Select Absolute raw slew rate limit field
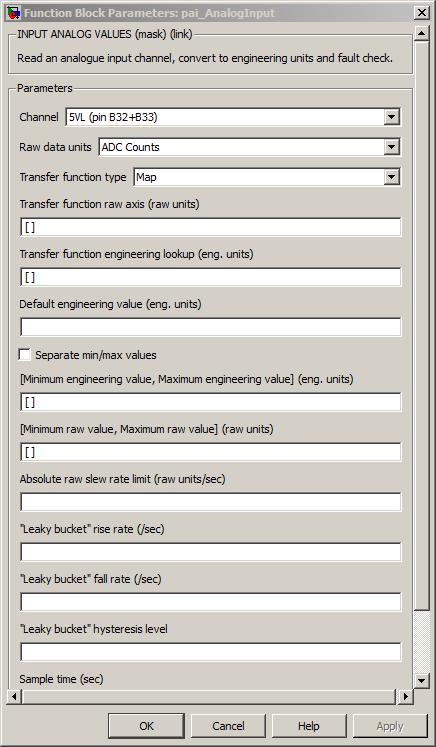The height and width of the screenshot is (747, 436). point(211,502)
